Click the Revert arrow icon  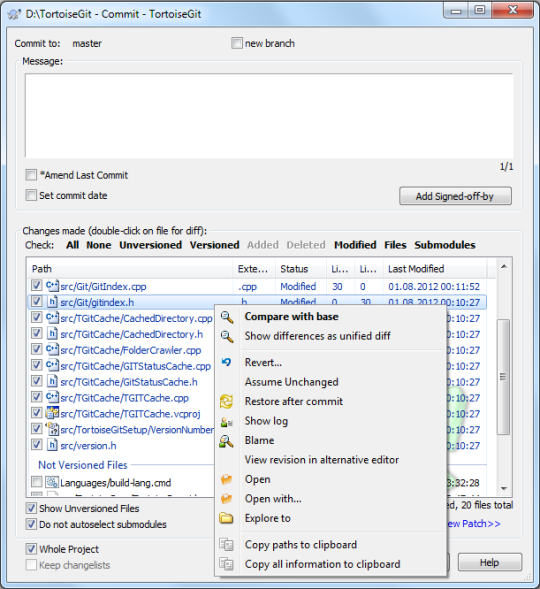tap(226, 362)
